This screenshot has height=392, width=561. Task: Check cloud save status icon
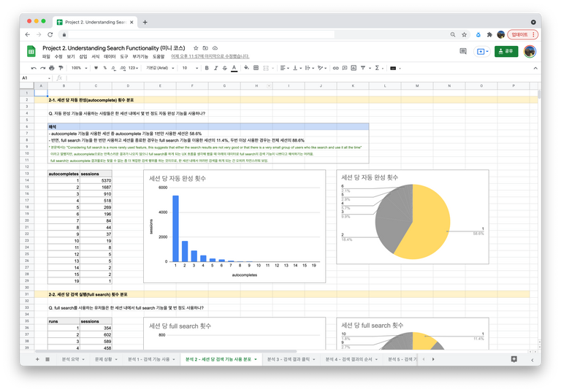[215, 48]
